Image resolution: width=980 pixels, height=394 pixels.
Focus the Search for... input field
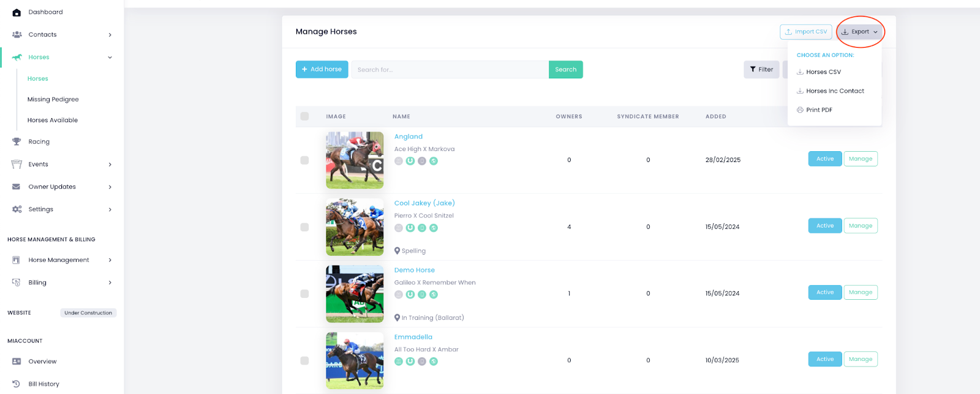[x=450, y=70]
